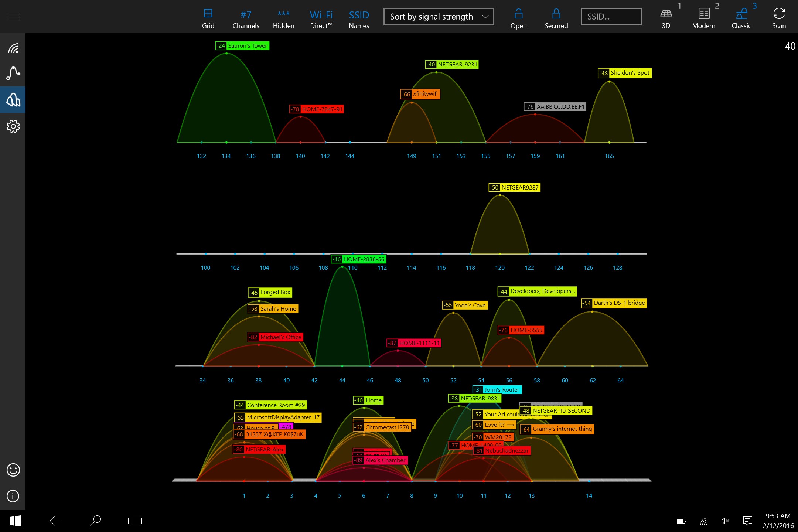
Task: Toggle the Grid display option
Action: pos(208,18)
